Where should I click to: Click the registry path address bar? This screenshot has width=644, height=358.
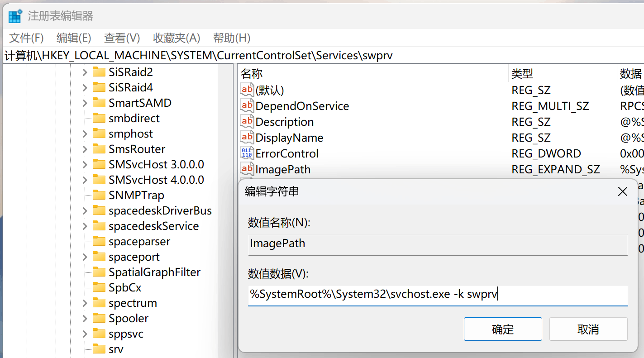pos(323,55)
